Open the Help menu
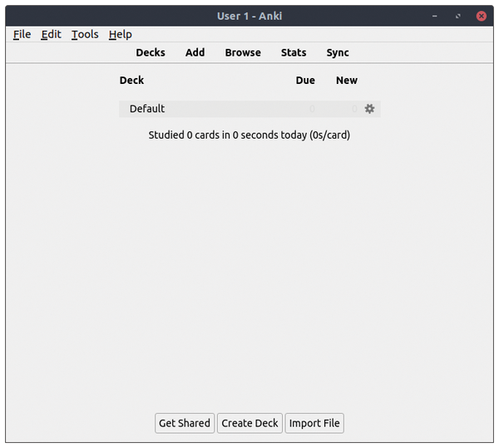The height and width of the screenshot is (448, 499). coord(121,34)
